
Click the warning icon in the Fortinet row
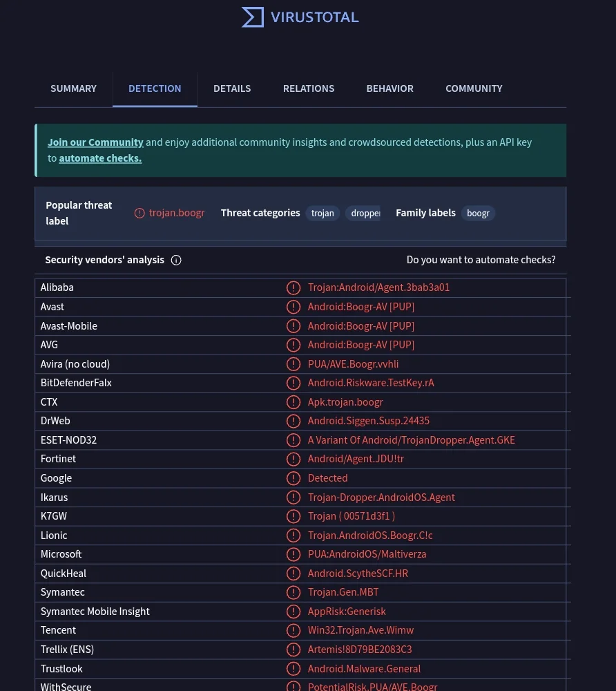point(293,460)
